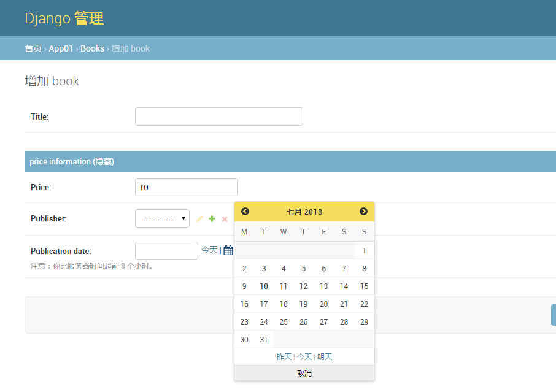Pick day 25 in the calendar
Image resolution: width=556 pixels, height=392 pixels.
[x=284, y=321]
